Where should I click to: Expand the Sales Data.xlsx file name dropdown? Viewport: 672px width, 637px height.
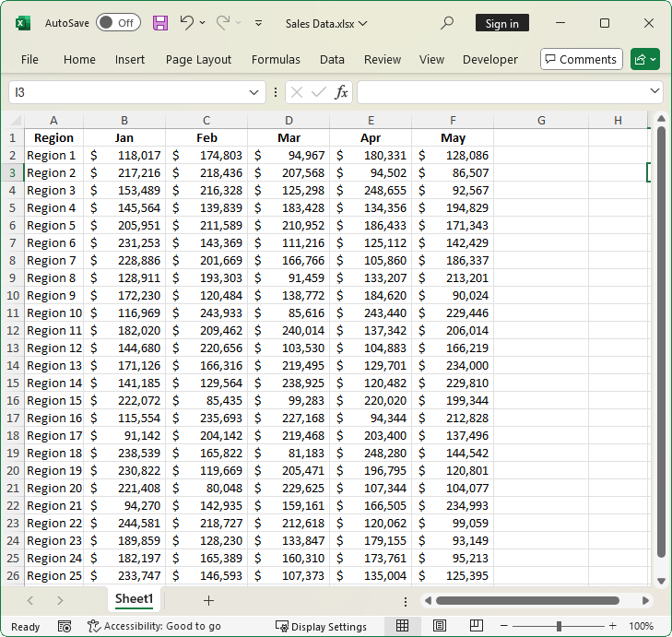pyautogui.click(x=363, y=23)
